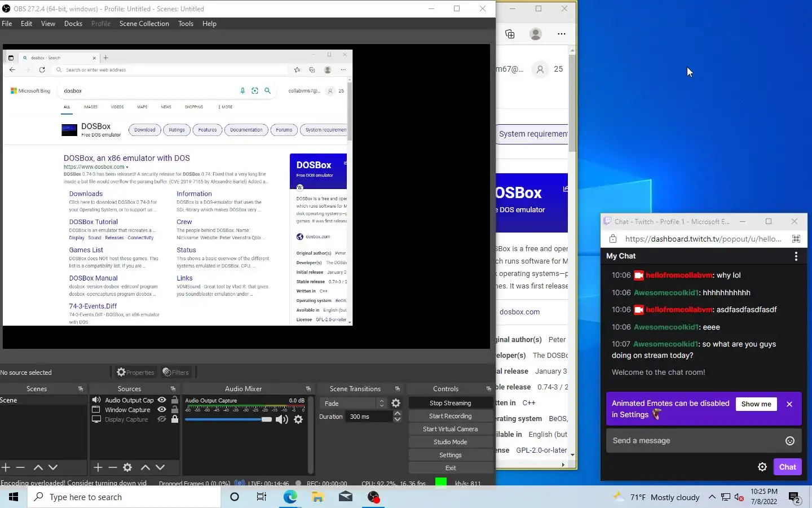Decrease transition duration with down arrow
812x508 pixels.
[x=397, y=419]
